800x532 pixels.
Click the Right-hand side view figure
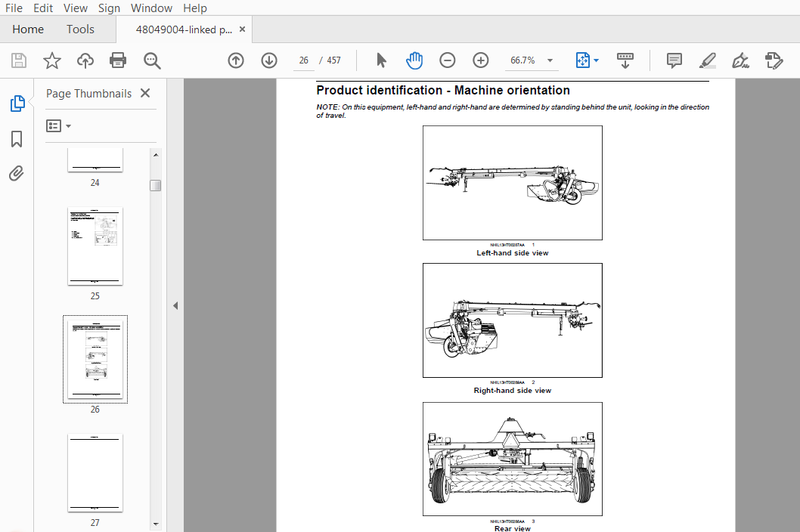(x=512, y=320)
